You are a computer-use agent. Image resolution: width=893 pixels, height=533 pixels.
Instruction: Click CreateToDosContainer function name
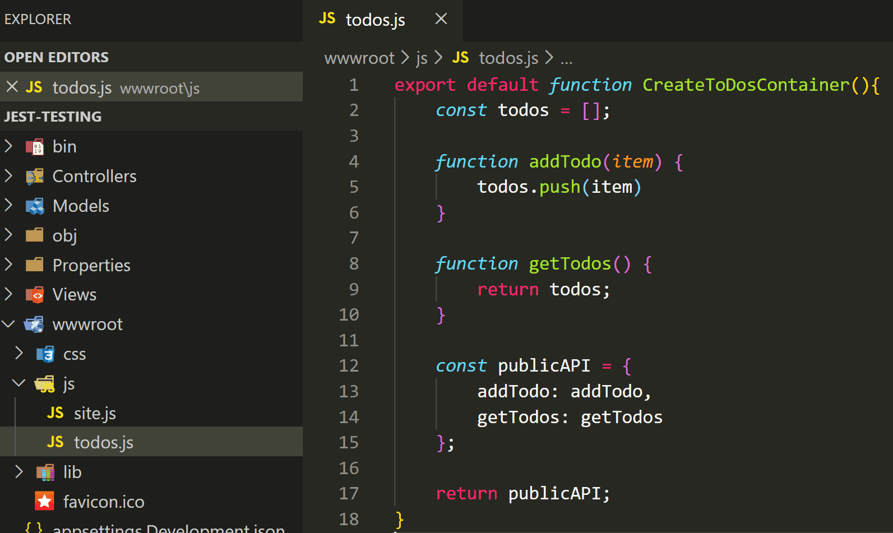point(746,85)
